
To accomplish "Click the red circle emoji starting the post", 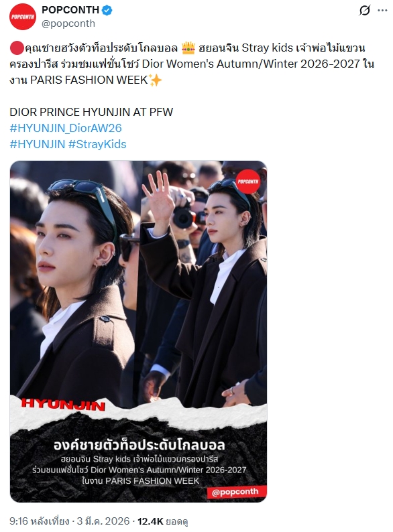I will pyautogui.click(x=16, y=48).
